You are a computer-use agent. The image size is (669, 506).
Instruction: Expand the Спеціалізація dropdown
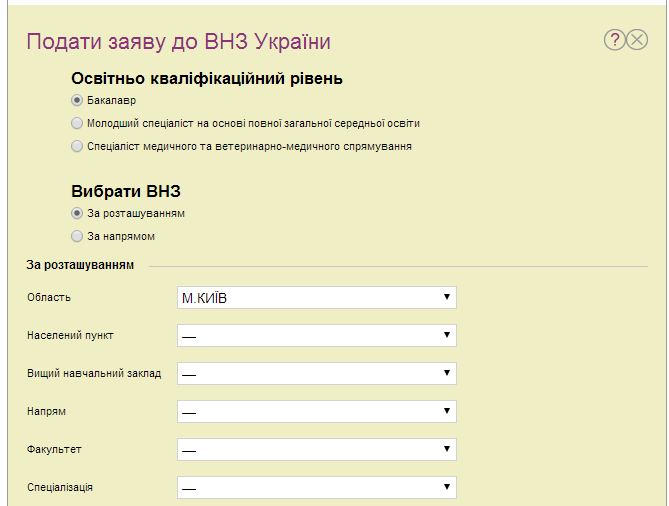tap(317, 487)
